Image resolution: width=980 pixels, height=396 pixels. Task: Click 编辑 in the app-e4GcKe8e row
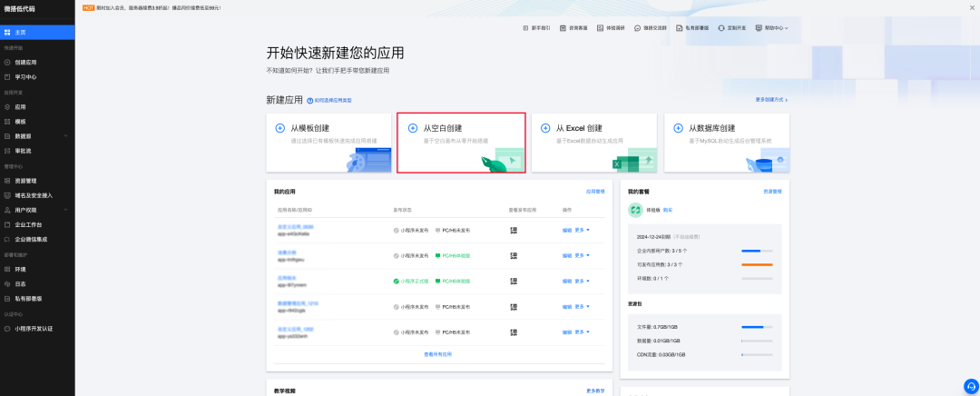pos(567,230)
